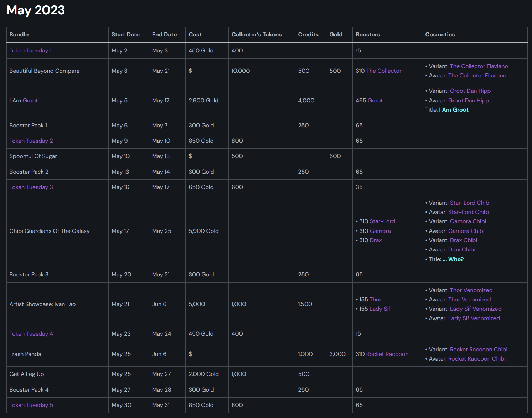
Task: Open Gamora booster link
Action: 380,231
